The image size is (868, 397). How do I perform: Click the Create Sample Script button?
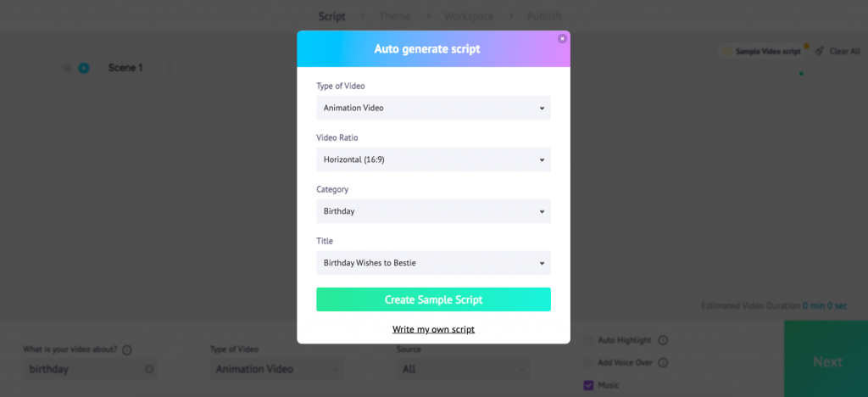433,299
